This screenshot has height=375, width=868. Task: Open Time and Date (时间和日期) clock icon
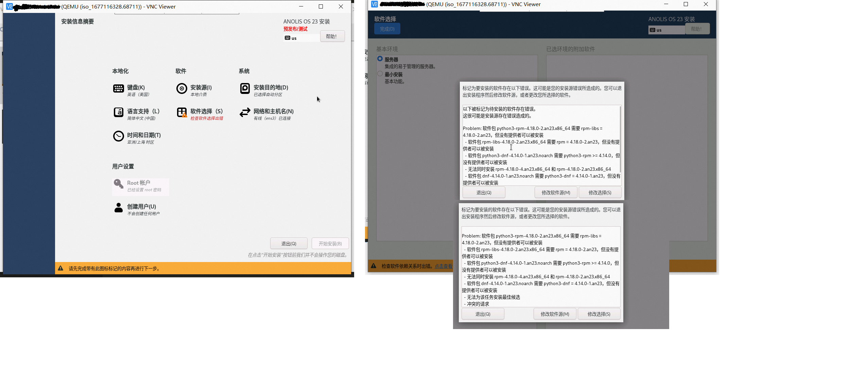click(118, 136)
